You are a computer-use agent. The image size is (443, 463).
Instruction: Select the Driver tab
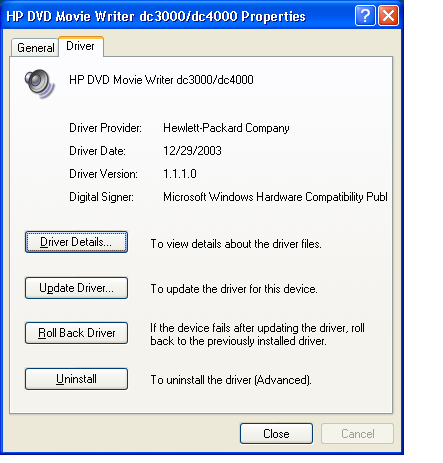click(x=81, y=46)
